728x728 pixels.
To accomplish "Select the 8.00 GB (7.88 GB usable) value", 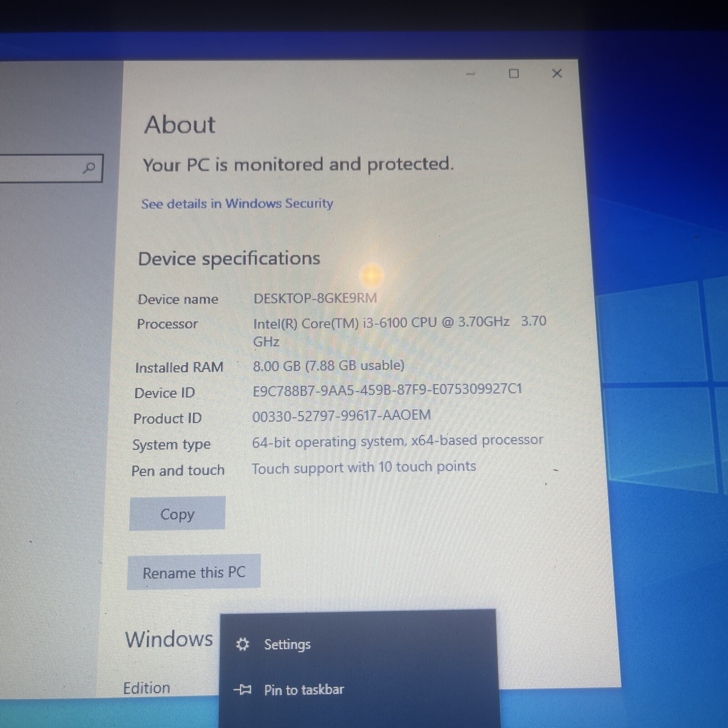I will click(x=329, y=365).
